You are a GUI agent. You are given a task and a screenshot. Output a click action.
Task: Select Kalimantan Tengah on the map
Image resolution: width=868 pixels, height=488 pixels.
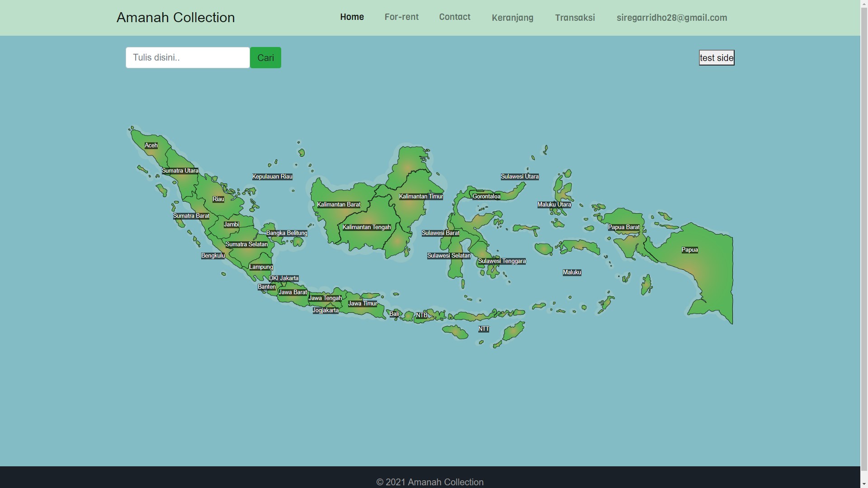[x=366, y=227]
